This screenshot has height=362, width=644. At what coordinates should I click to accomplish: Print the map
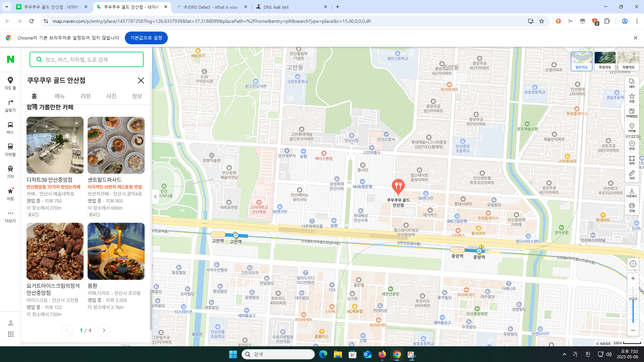coord(632,206)
